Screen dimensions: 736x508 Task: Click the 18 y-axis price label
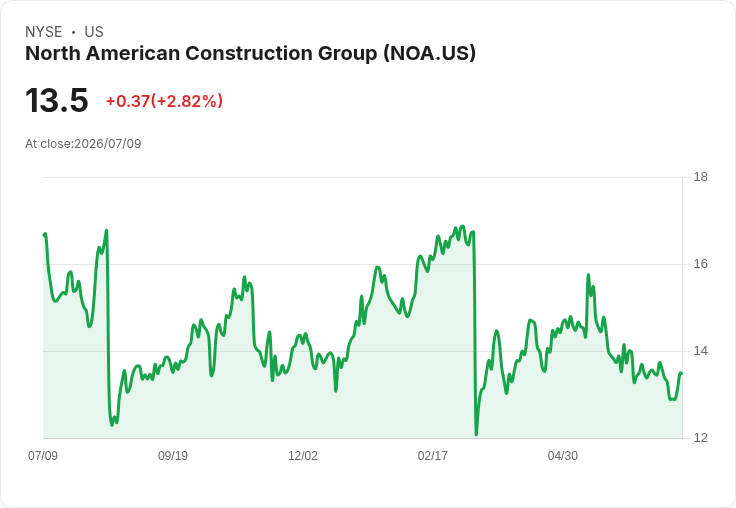click(x=700, y=177)
